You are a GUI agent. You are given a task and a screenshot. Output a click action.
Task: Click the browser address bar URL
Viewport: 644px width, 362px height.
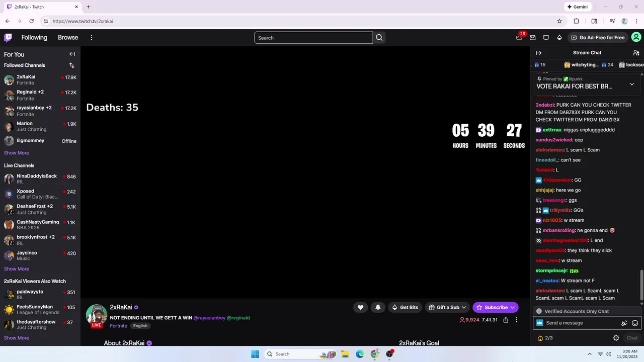click(83, 21)
